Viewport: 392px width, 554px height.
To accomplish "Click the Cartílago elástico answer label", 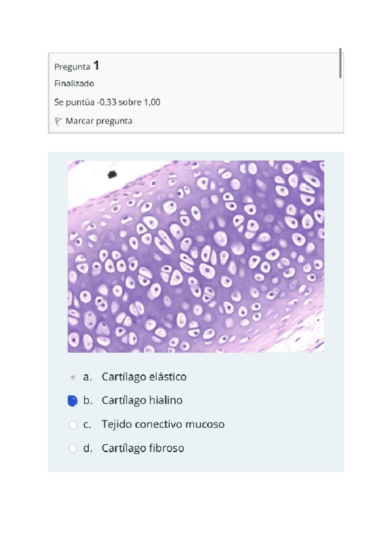I will click(144, 377).
